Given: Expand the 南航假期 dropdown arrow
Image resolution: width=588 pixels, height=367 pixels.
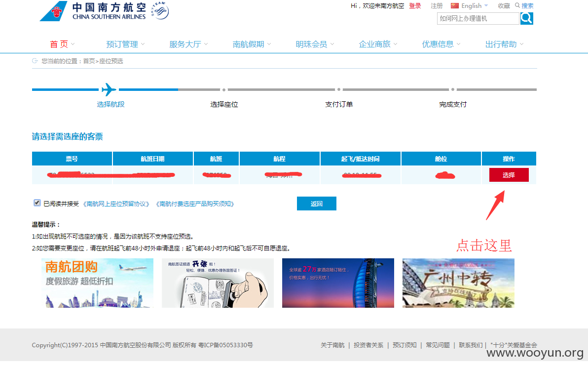Looking at the screenshot, I should click(x=269, y=44).
